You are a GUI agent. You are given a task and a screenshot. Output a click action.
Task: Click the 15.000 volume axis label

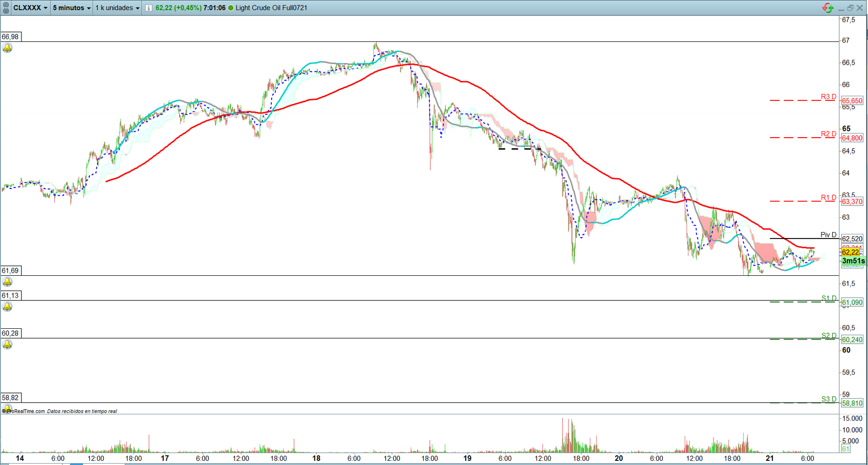852,418
